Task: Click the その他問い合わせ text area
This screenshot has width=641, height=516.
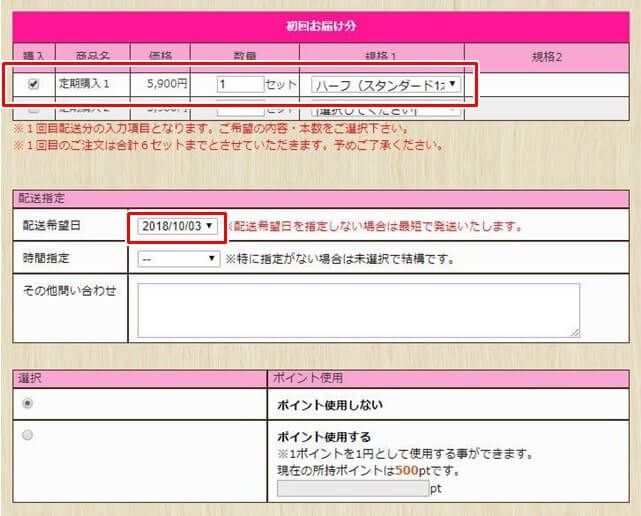Action: pos(359,310)
